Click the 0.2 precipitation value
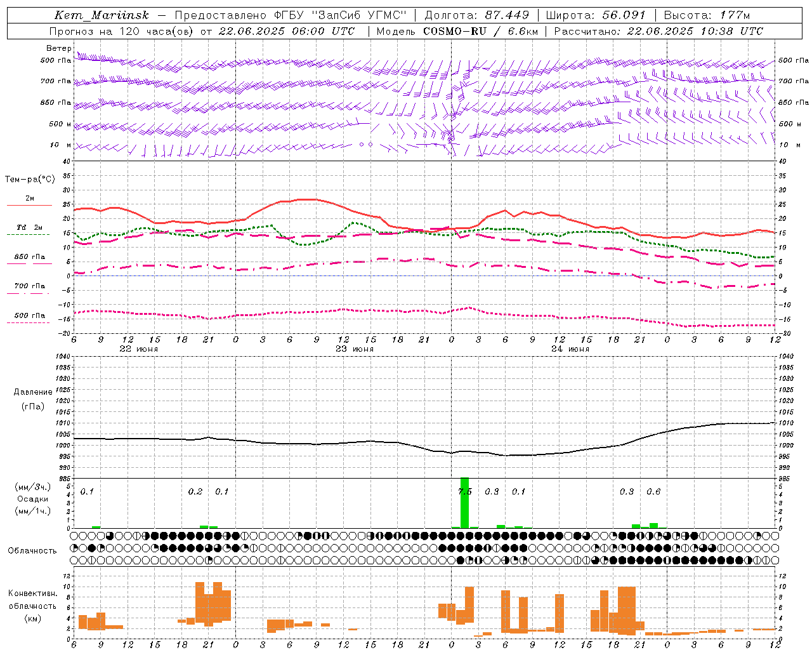812x650 pixels. tap(195, 491)
